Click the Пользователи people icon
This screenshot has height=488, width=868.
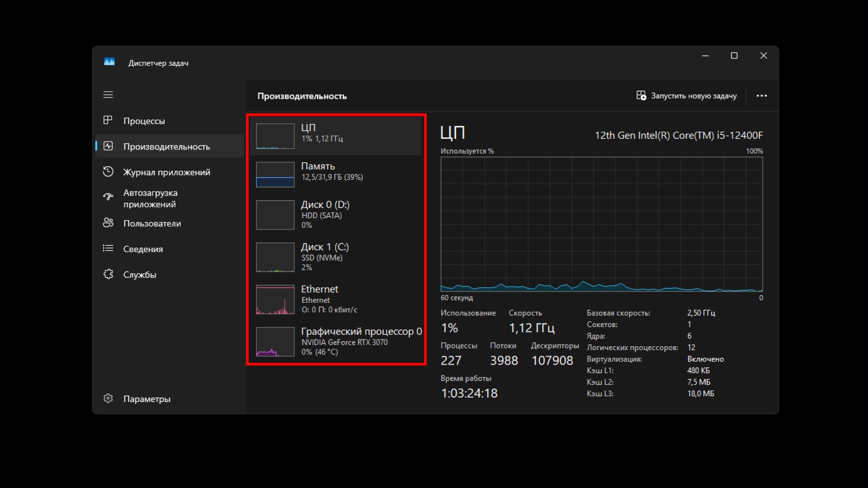tap(108, 223)
